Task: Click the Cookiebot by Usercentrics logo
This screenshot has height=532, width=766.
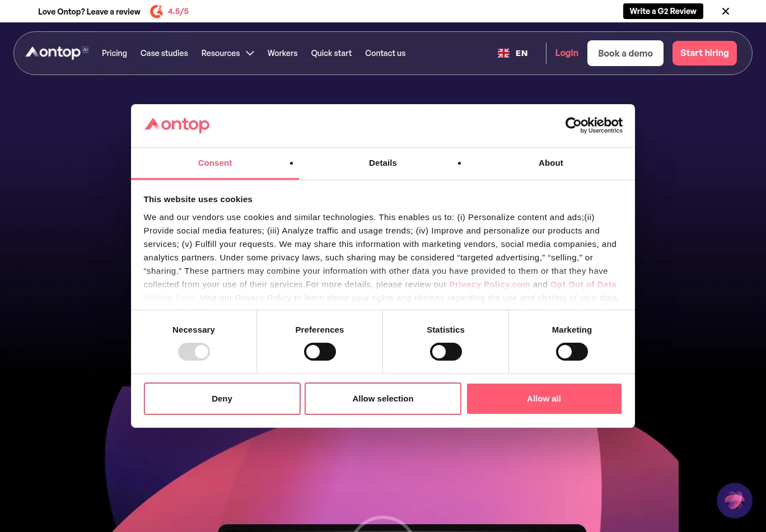Action: click(594, 125)
